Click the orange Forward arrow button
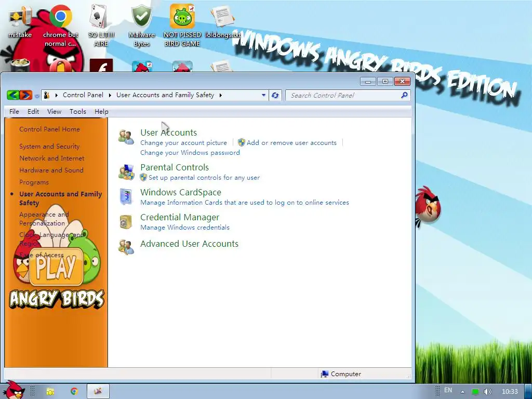The width and height of the screenshot is (532, 399). 25,95
